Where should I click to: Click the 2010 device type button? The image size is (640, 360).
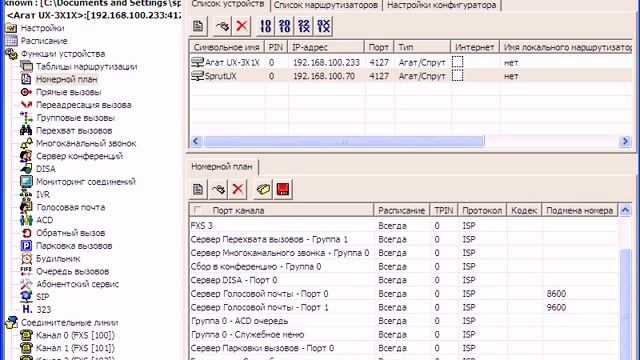pyautogui.click(x=284, y=26)
